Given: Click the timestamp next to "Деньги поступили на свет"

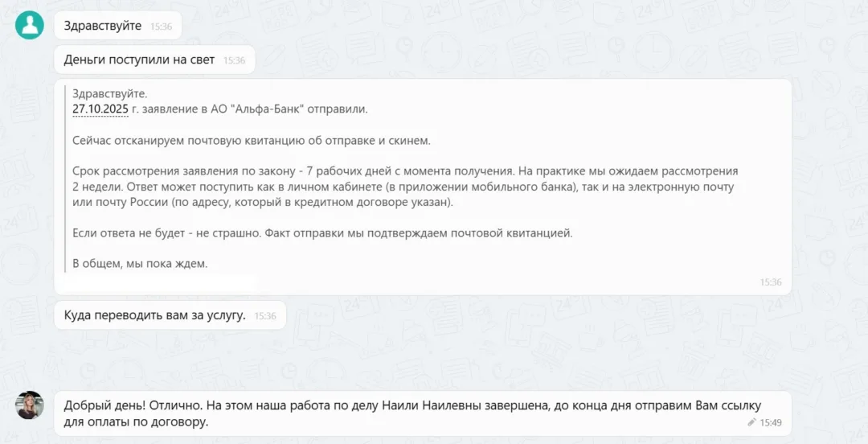Looking at the screenshot, I should click(x=234, y=60).
